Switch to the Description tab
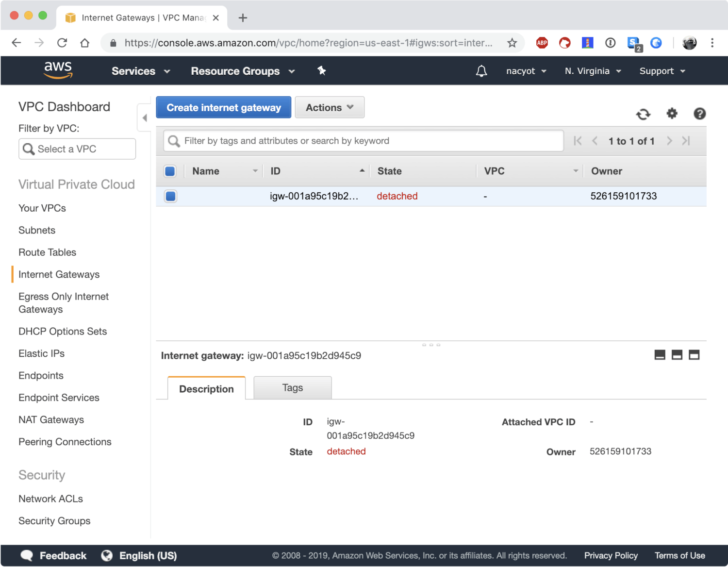 click(x=206, y=388)
